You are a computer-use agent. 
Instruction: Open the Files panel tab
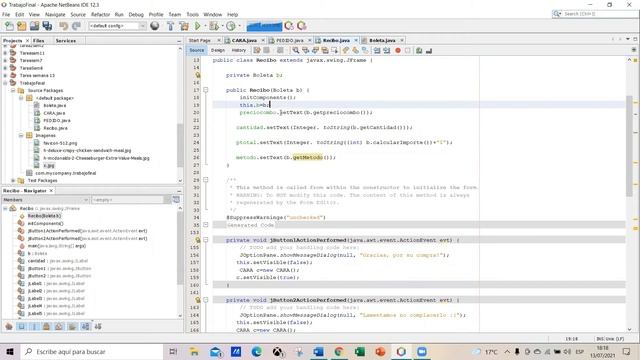tap(38, 41)
